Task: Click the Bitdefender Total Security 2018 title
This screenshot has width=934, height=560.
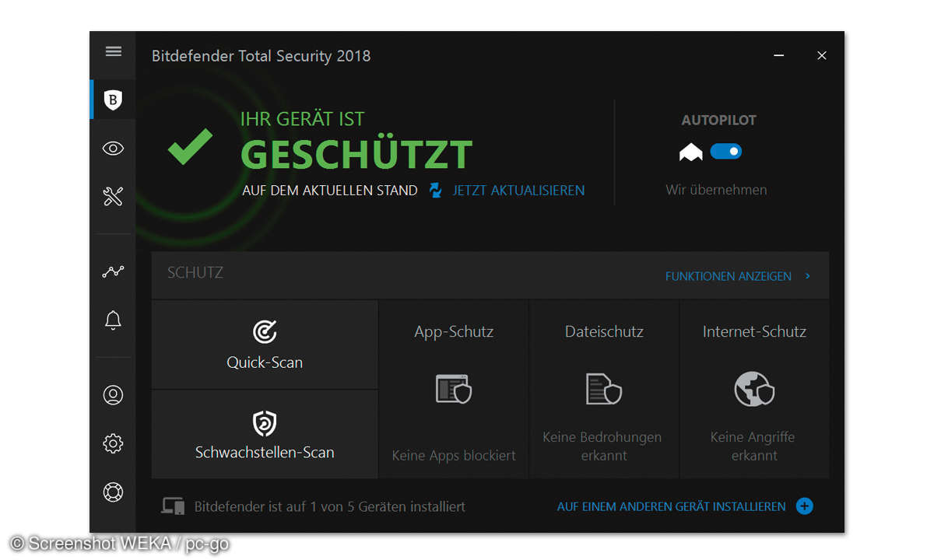Action: [x=261, y=56]
